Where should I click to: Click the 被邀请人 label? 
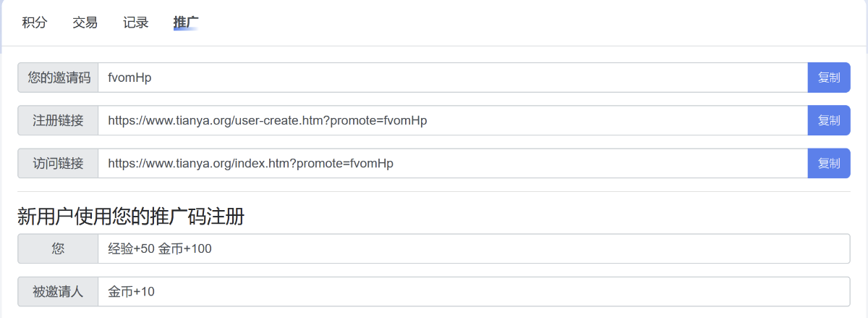click(x=58, y=292)
